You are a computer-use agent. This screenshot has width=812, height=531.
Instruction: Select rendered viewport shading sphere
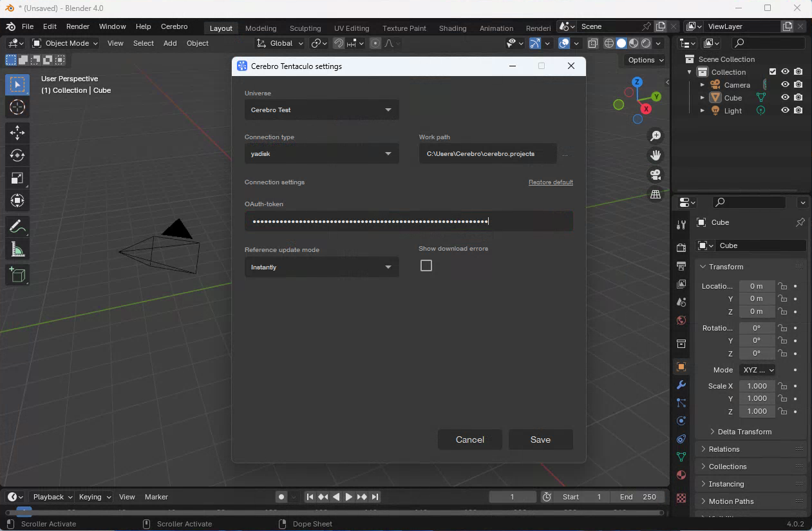tap(646, 43)
